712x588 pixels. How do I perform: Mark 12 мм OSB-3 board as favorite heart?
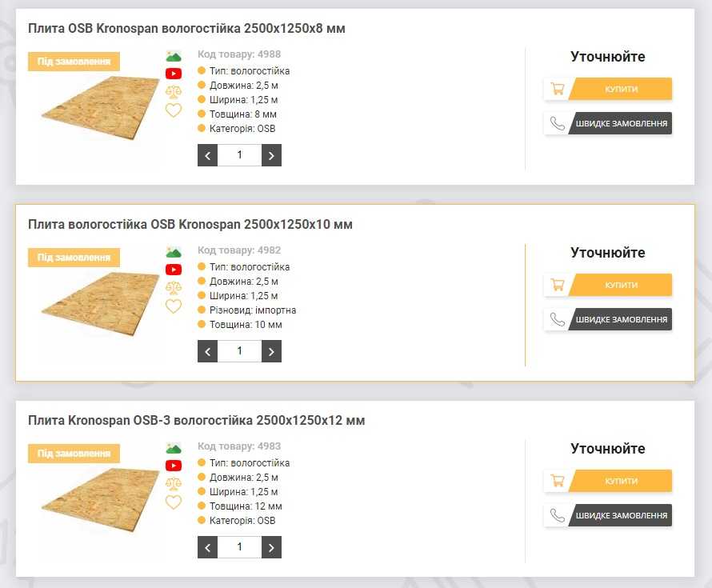point(174,502)
